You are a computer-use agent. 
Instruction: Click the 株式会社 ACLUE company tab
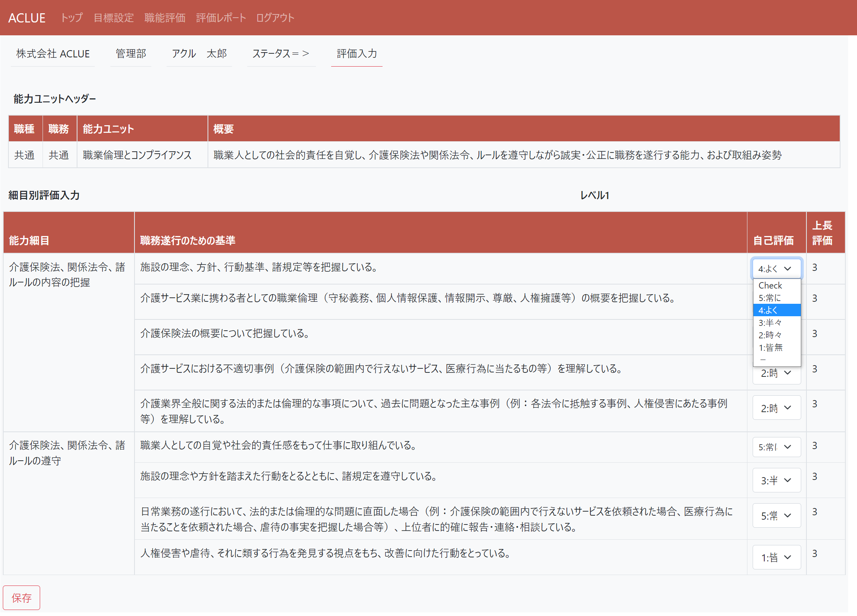[53, 54]
